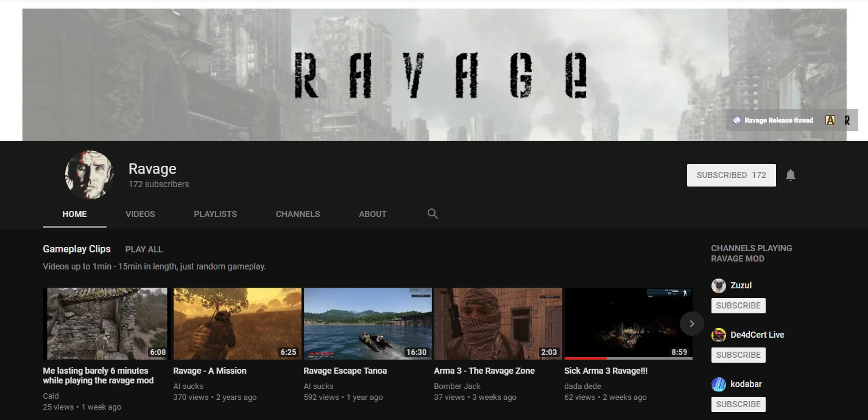Open the Ravage - A Mission thumbnail
The image size is (868, 420).
coord(237,324)
